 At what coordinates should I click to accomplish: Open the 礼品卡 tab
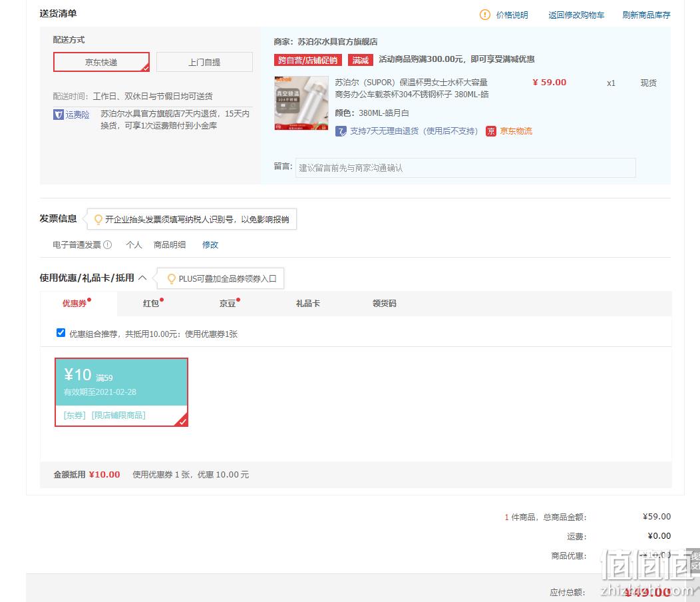pos(308,304)
